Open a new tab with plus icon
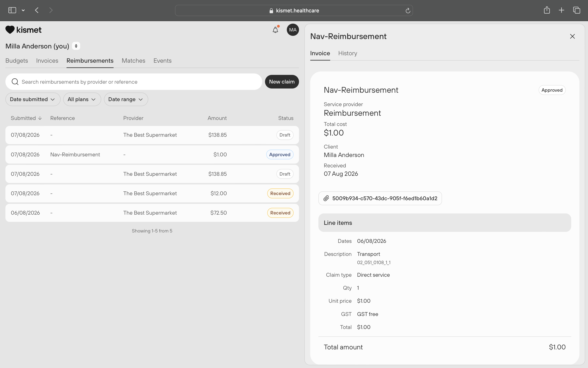 (x=562, y=10)
